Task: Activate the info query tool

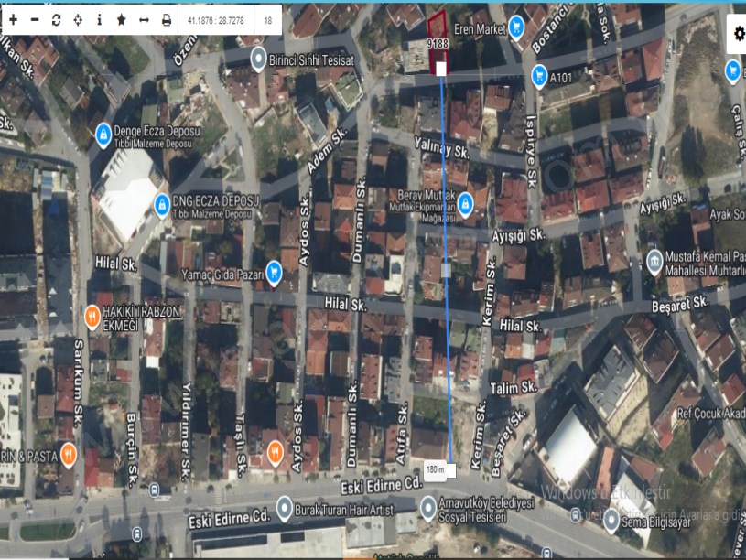Action: (x=100, y=18)
